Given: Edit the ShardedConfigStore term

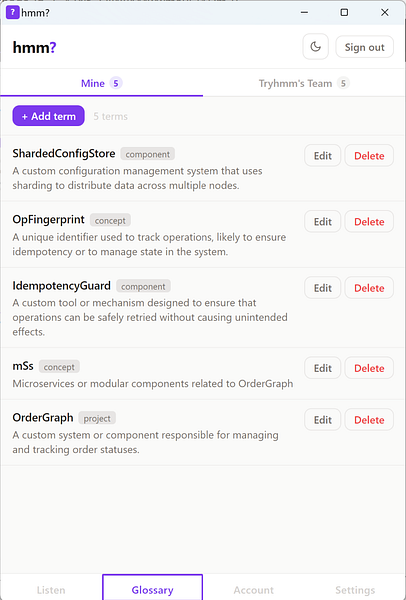Looking at the screenshot, I should pyautogui.click(x=323, y=156).
